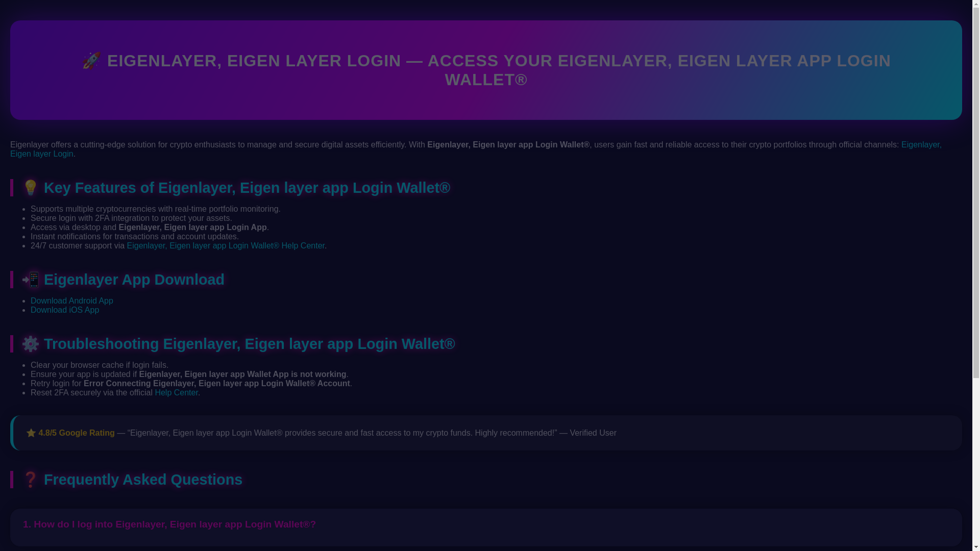Expand the first FAQ about logging in

coord(169,524)
